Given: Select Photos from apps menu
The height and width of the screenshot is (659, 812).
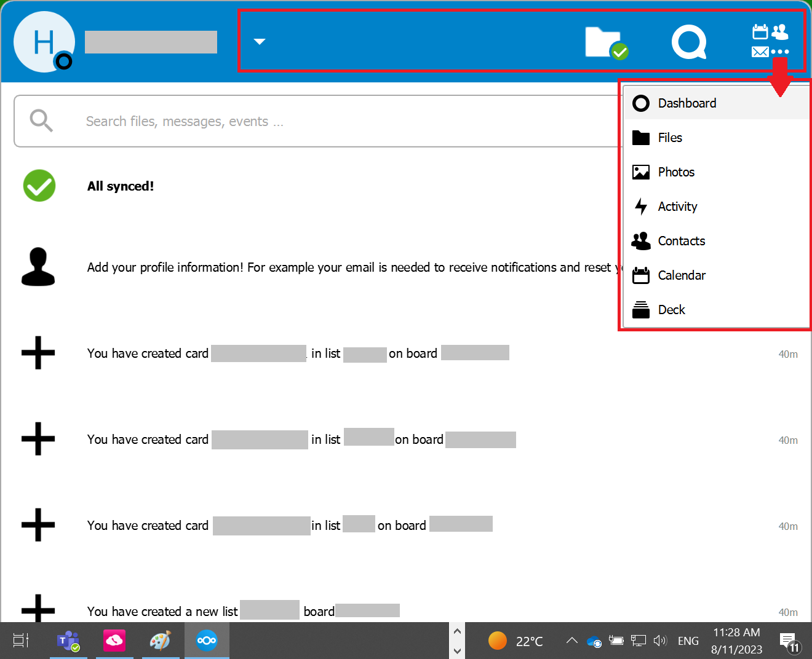Looking at the screenshot, I should pos(717,172).
